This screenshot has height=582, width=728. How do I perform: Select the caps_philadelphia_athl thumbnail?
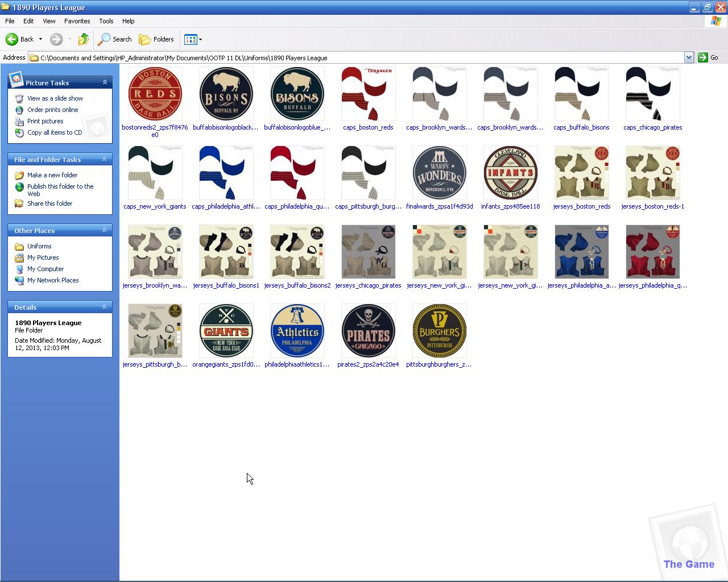226,173
